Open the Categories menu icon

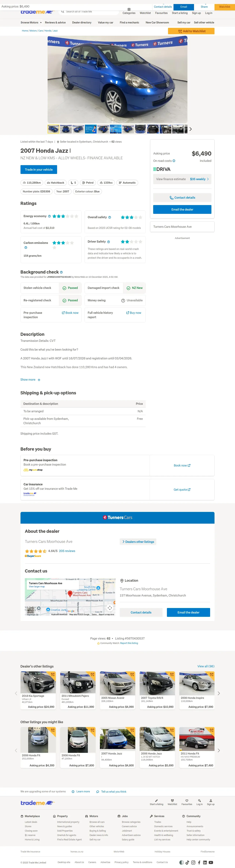click(129, 10)
